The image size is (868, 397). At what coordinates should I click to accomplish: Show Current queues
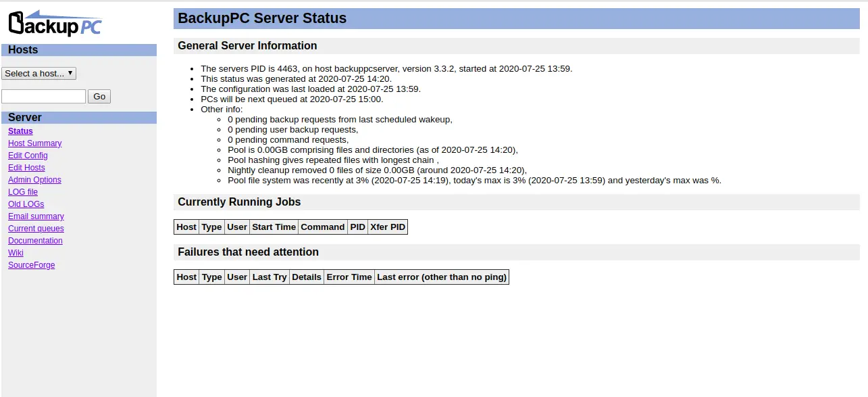[x=36, y=229]
